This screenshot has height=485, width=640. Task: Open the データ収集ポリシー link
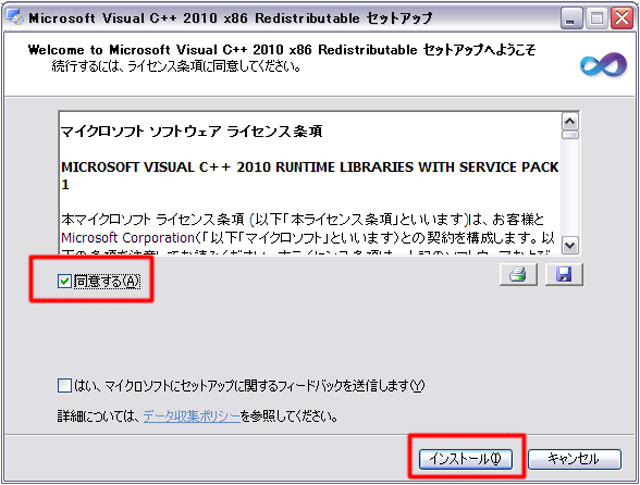(x=191, y=416)
